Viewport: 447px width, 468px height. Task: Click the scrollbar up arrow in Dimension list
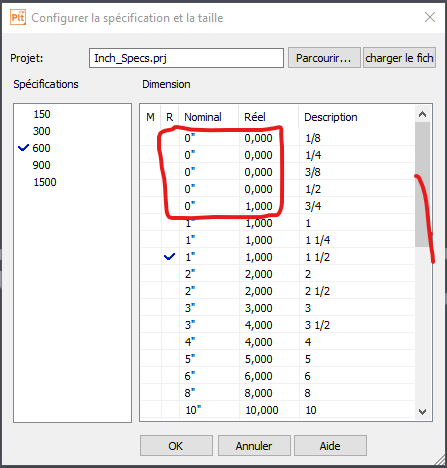tap(422, 114)
